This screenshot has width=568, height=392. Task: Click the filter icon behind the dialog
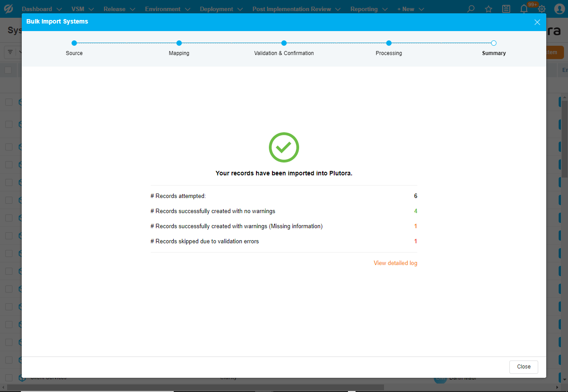pos(10,52)
